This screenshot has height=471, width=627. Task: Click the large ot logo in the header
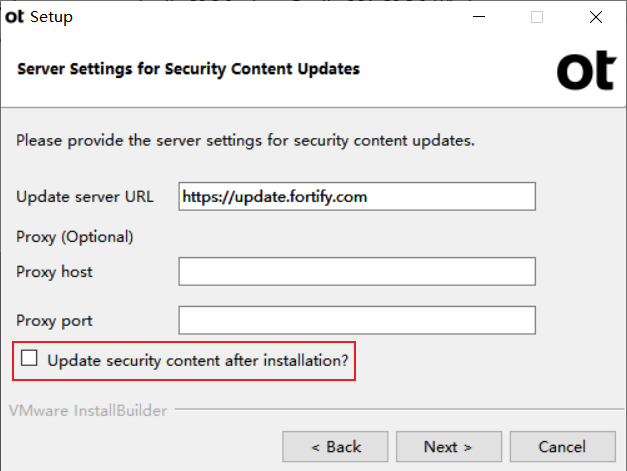[x=586, y=70]
